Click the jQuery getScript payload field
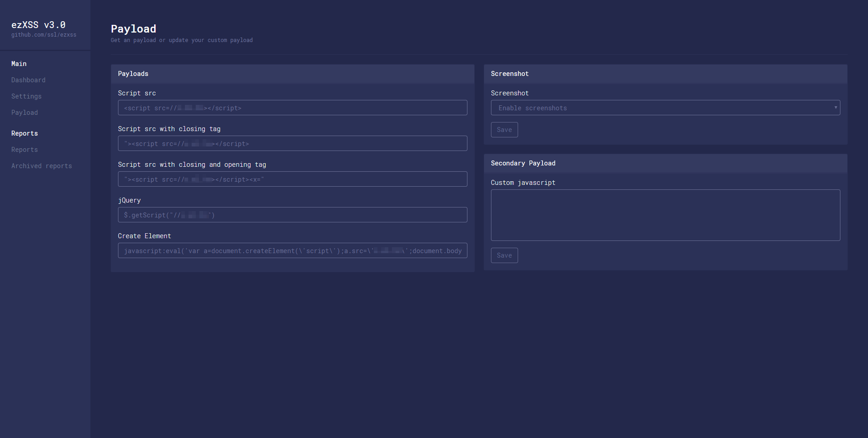868x438 pixels. pos(292,215)
